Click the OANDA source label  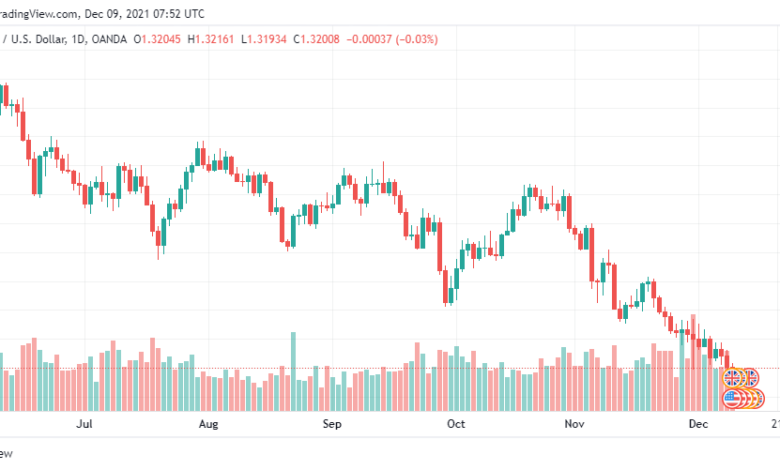tap(109, 39)
